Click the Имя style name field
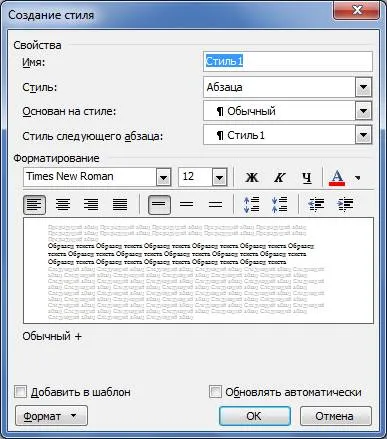The width and height of the screenshot is (387, 439). coord(288,61)
